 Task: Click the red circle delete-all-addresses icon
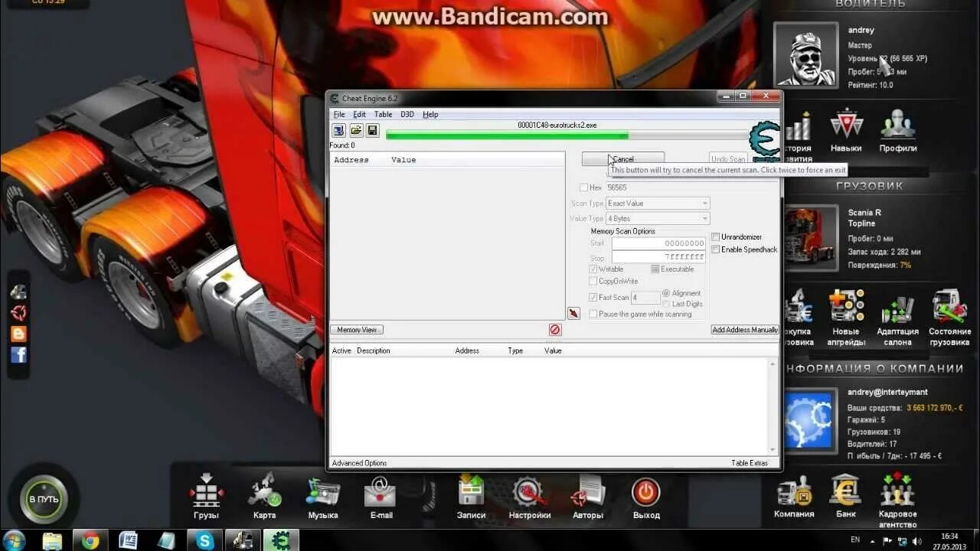click(x=555, y=330)
